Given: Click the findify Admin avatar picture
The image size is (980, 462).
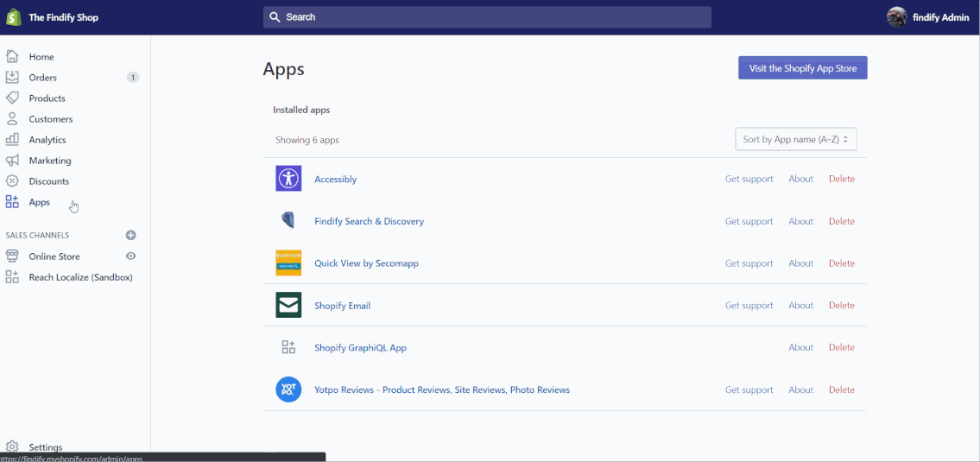Looking at the screenshot, I should point(896,17).
